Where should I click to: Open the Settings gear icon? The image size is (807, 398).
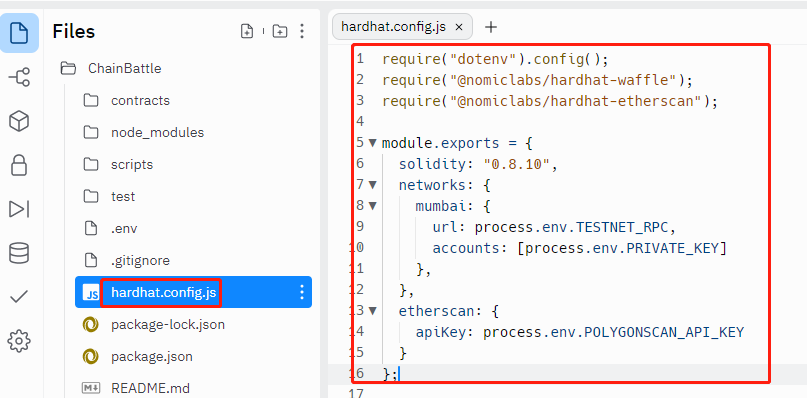19,341
